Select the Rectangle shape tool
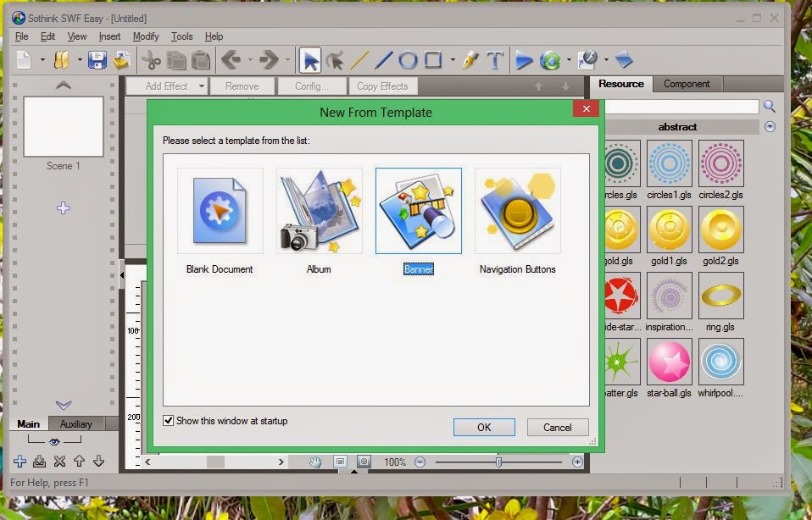This screenshot has height=520, width=812. click(433, 60)
